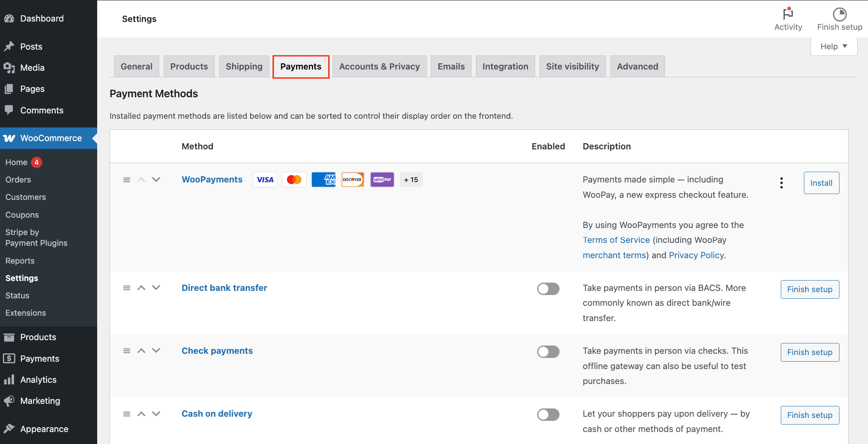The width and height of the screenshot is (868, 444).
Task: Grab the WooPayments row drag handle
Action: [x=127, y=180]
